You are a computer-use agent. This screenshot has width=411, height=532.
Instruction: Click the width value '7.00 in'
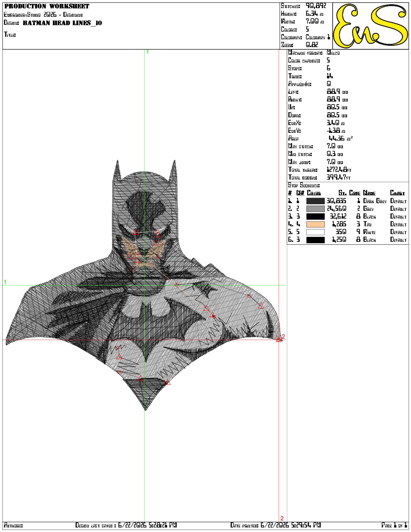pos(314,21)
